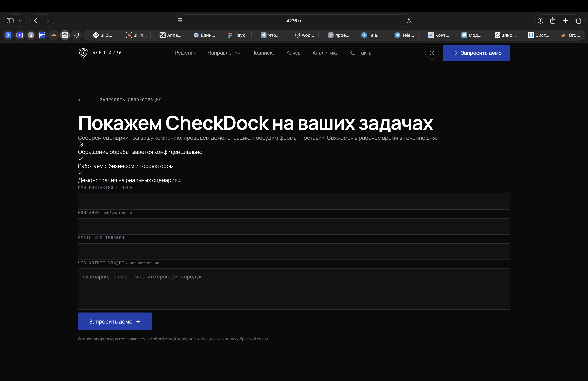Click the Покажем CheckDock heading
Viewport: 588px width, 381px height.
coord(255,123)
